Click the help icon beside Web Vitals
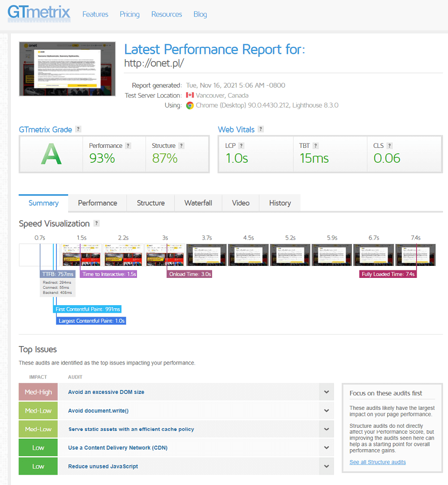The width and height of the screenshot is (448, 485). [x=261, y=129]
